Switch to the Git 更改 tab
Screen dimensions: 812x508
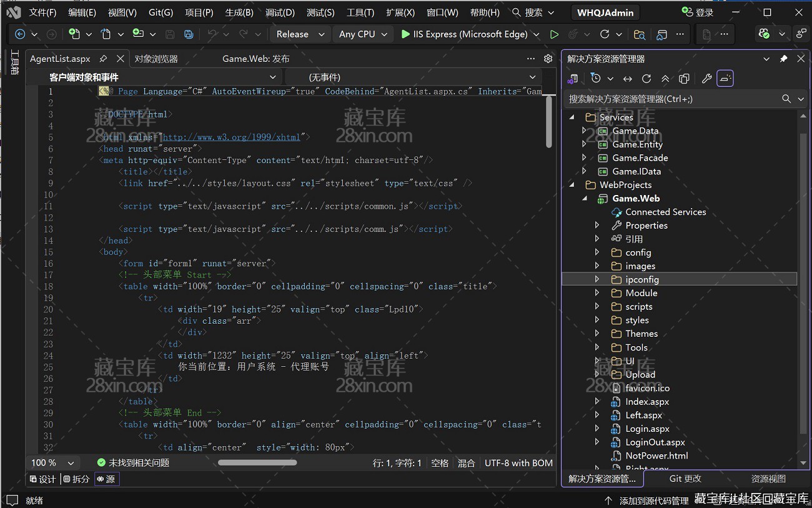coord(685,479)
